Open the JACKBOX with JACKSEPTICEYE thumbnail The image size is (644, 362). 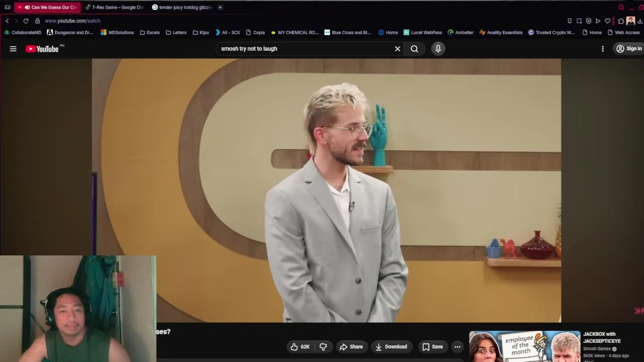(x=525, y=346)
